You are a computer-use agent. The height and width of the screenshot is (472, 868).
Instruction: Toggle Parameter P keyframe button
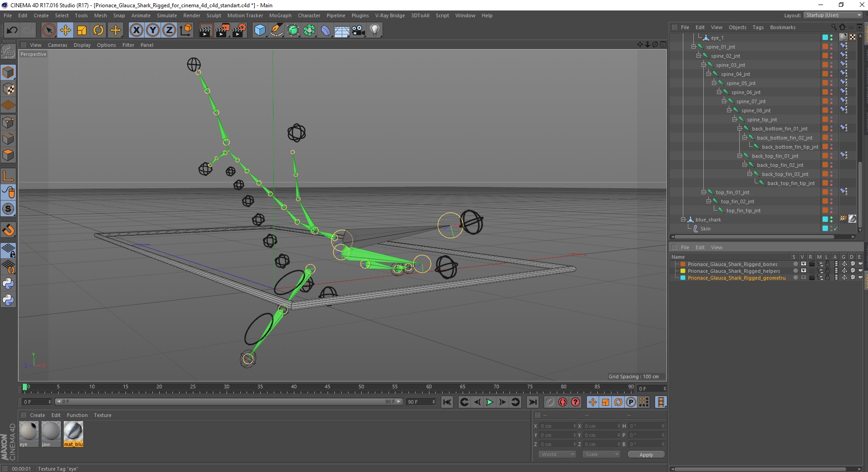[x=631, y=402]
